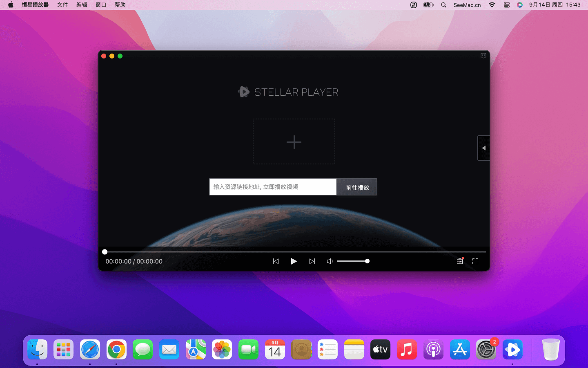Adjust the volume slider
Screen dimensions: 588x368
tap(353, 261)
